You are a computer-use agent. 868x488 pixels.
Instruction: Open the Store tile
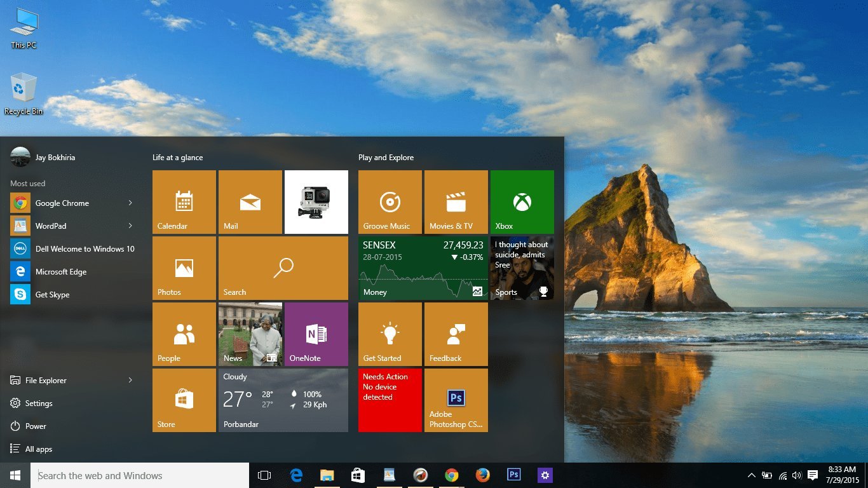pos(184,400)
